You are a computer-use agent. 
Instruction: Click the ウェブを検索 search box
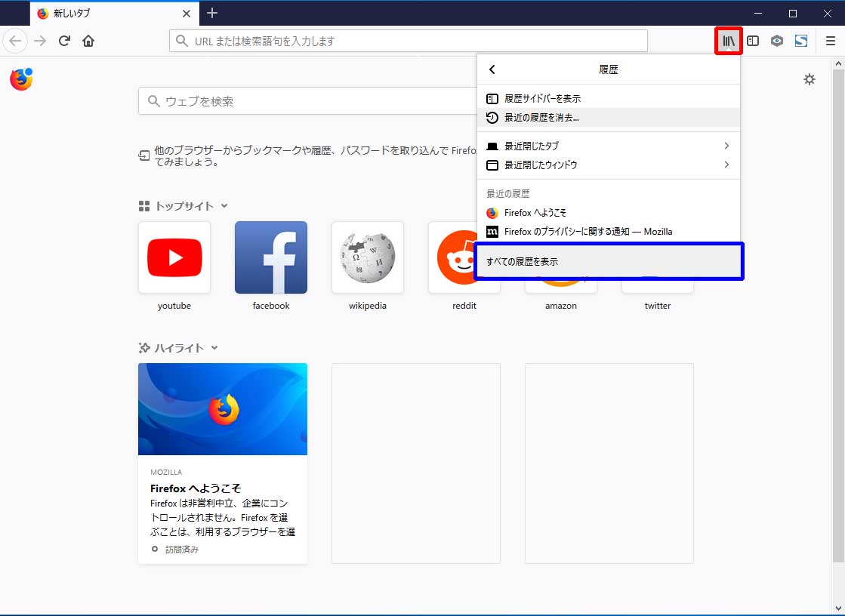pos(307,101)
